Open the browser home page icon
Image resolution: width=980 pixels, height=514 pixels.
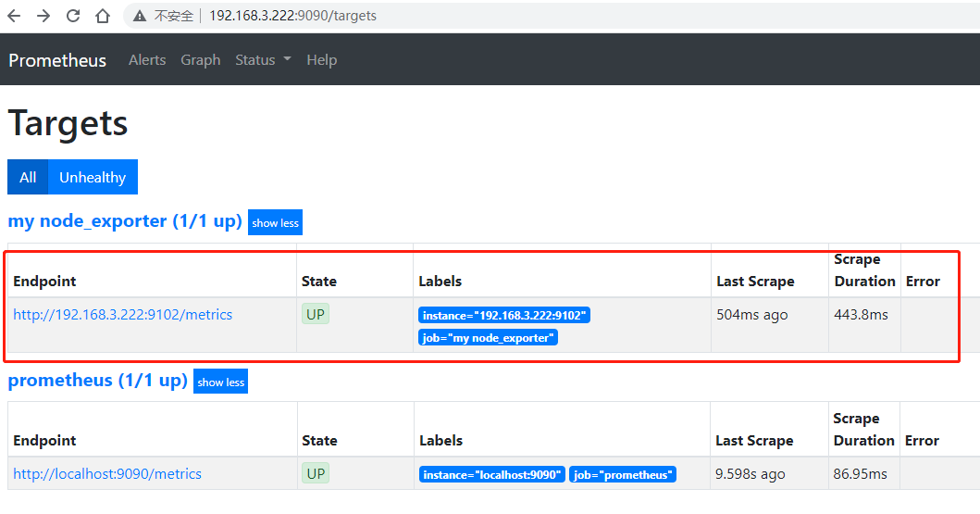[103, 16]
